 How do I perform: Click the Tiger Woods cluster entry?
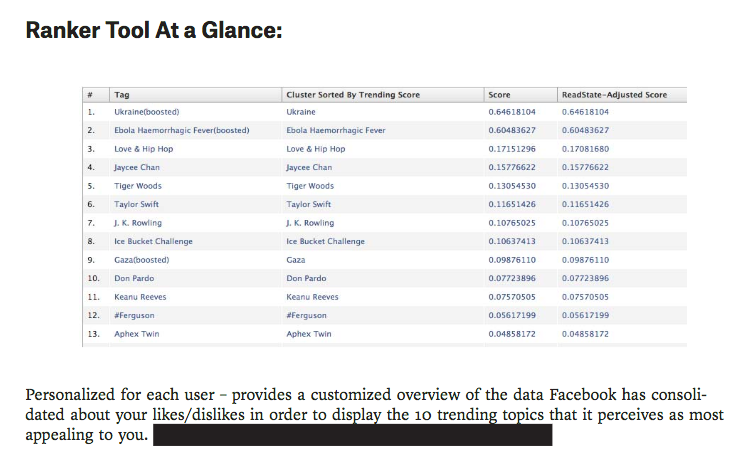click(310, 186)
